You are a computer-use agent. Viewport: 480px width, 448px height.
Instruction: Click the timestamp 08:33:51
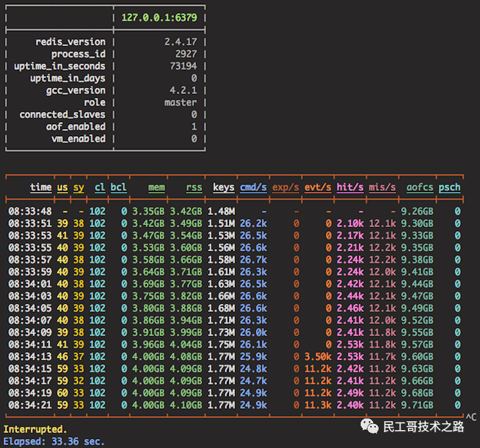click(30, 224)
